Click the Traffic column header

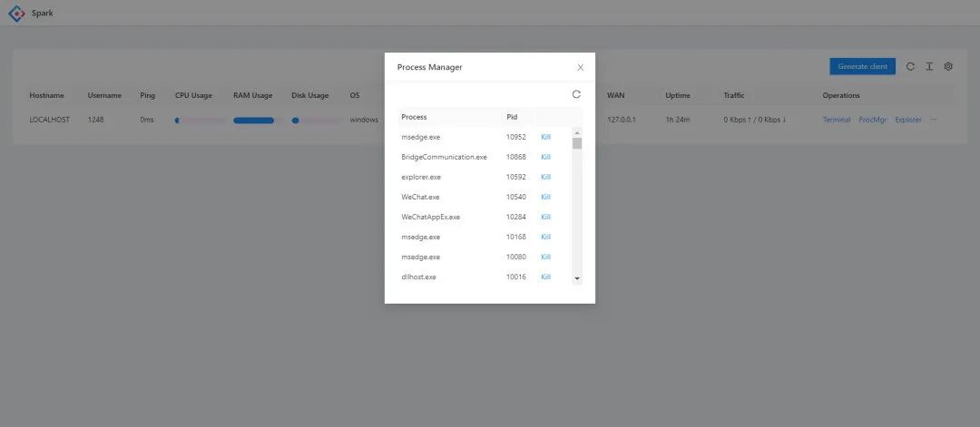point(734,95)
